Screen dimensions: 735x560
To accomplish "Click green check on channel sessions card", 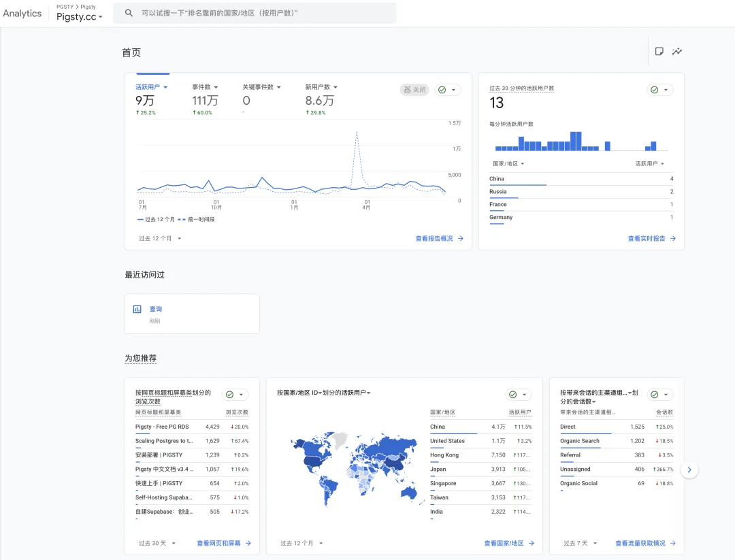I will [655, 395].
